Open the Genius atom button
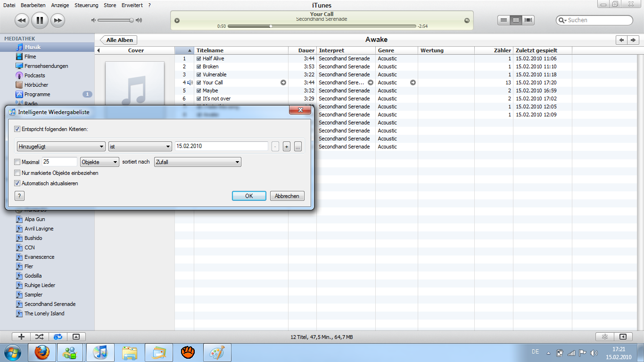Image resolution: width=644 pixels, height=362 pixels. tap(604, 337)
